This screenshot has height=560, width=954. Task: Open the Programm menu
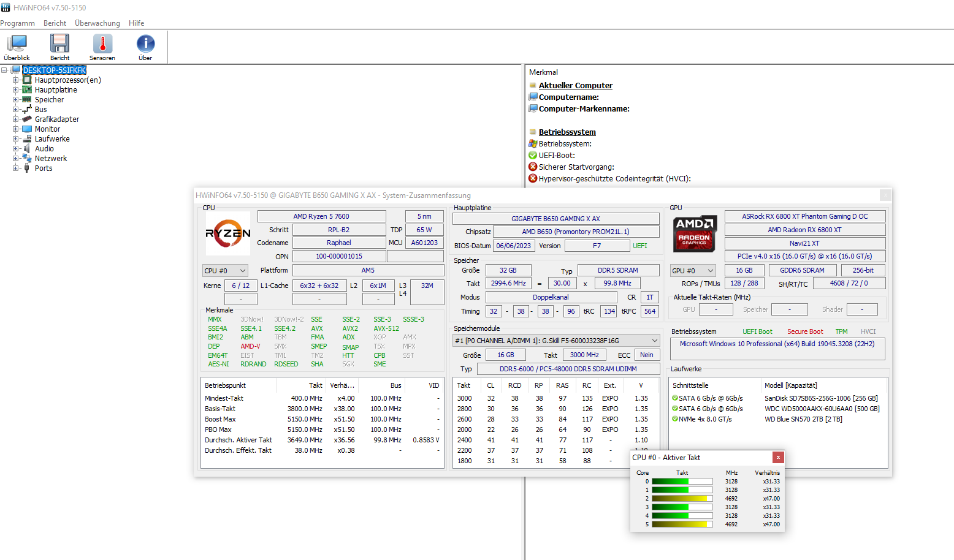pyautogui.click(x=18, y=23)
